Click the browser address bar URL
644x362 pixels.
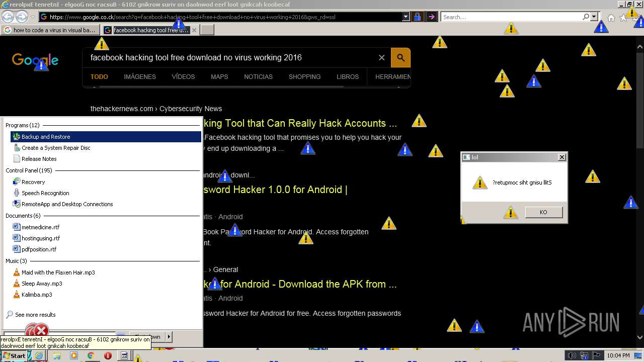click(221, 17)
